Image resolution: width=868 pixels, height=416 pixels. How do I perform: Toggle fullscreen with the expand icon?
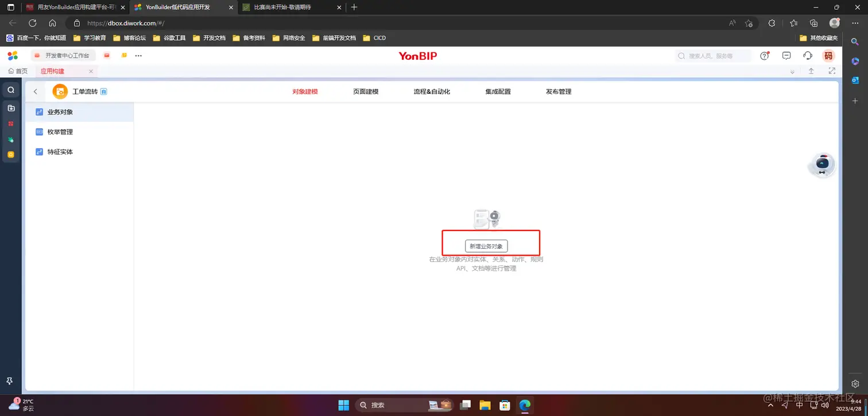tap(832, 71)
